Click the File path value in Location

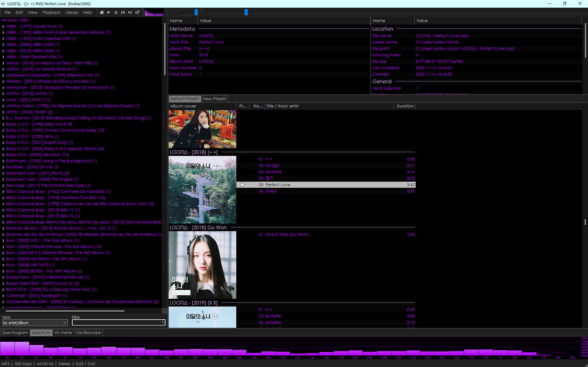pos(465,49)
